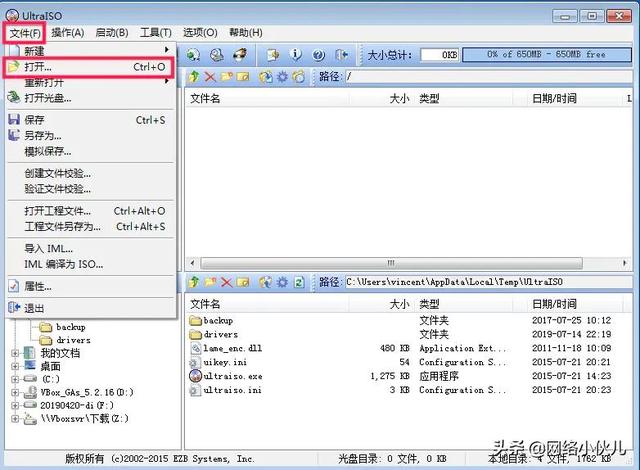Image resolution: width=640 pixels, height=470 pixels.
Task: Choose 模拟保存... menu entry
Action: [x=91, y=151]
